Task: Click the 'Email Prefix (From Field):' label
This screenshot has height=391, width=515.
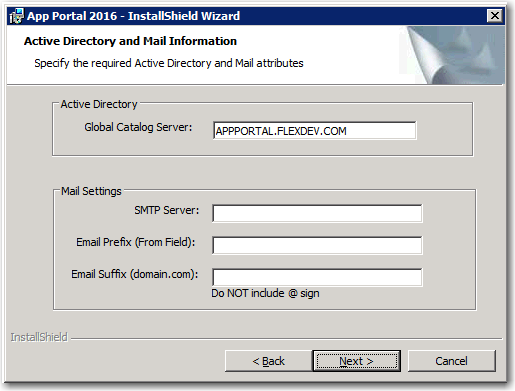Action: click(136, 242)
